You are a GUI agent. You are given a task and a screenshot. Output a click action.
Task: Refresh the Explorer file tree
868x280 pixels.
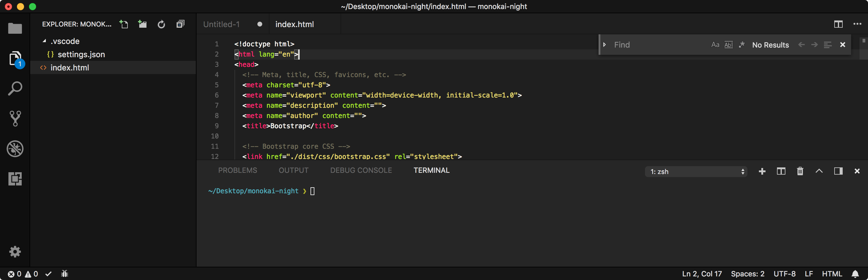pyautogui.click(x=162, y=24)
